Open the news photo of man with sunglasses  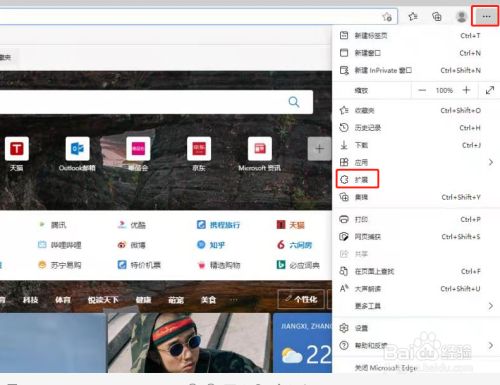[x=189, y=343]
